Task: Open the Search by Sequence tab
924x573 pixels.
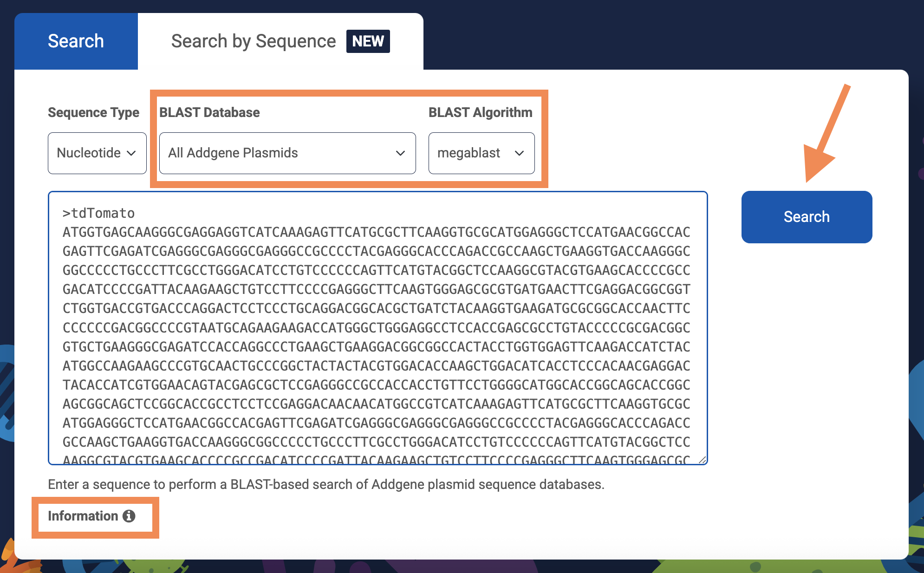Action: click(253, 41)
